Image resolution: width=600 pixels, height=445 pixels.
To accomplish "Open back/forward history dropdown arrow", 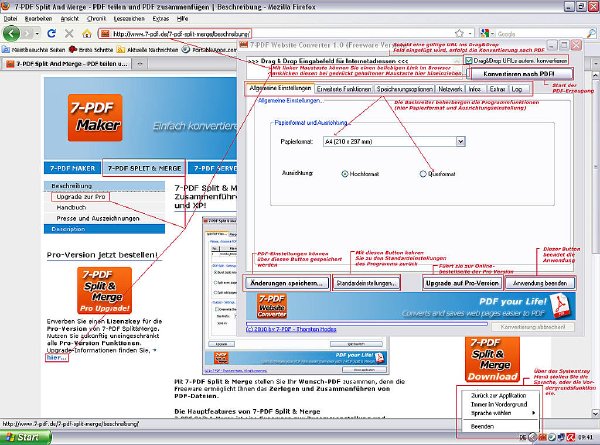I will click(37, 34).
